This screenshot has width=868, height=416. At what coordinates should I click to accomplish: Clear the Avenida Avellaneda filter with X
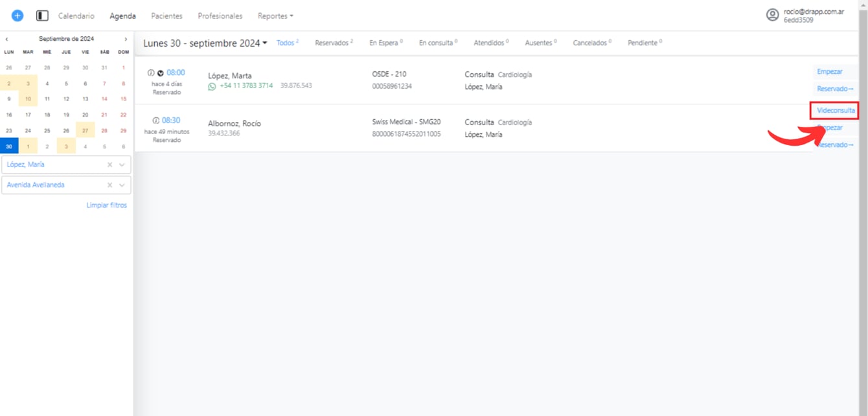click(109, 185)
